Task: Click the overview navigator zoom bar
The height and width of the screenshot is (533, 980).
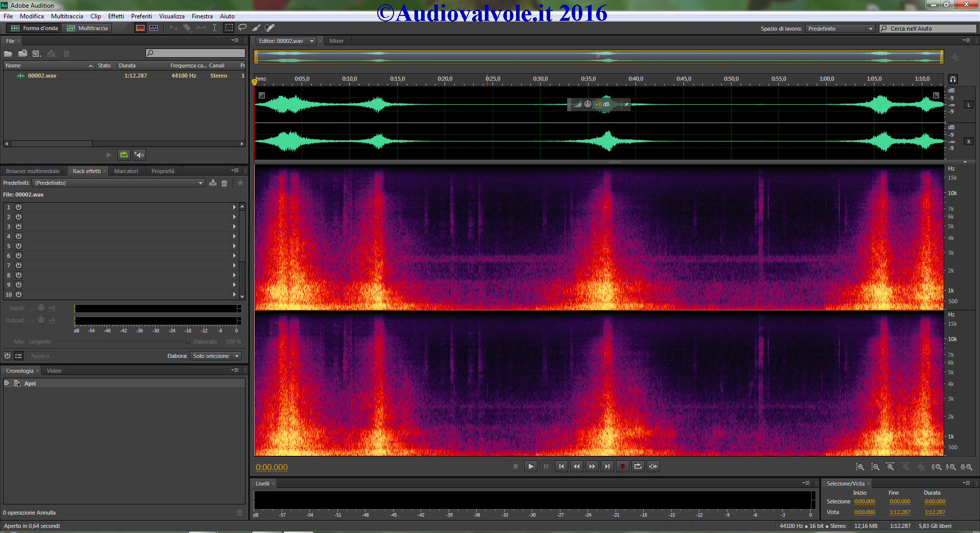Action: pos(599,57)
